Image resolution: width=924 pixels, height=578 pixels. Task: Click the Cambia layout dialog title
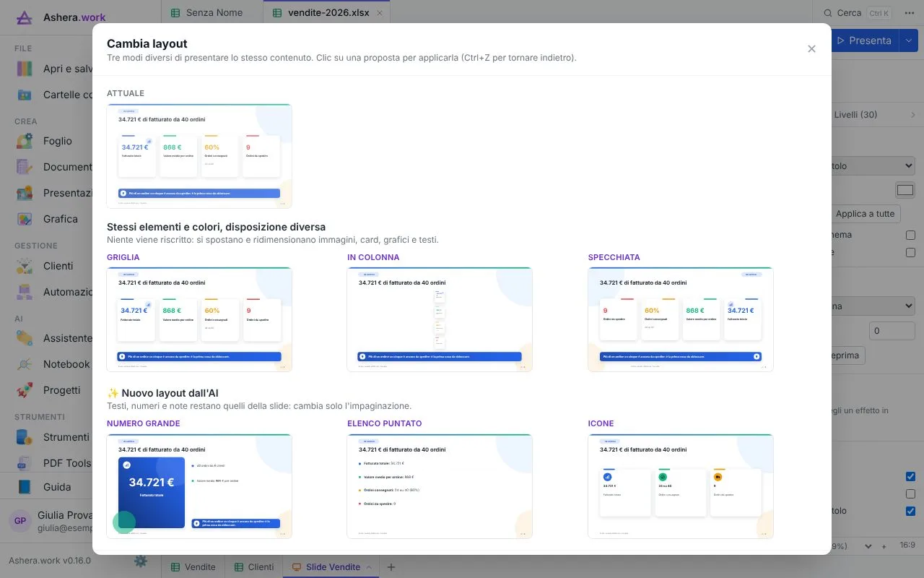(x=147, y=44)
